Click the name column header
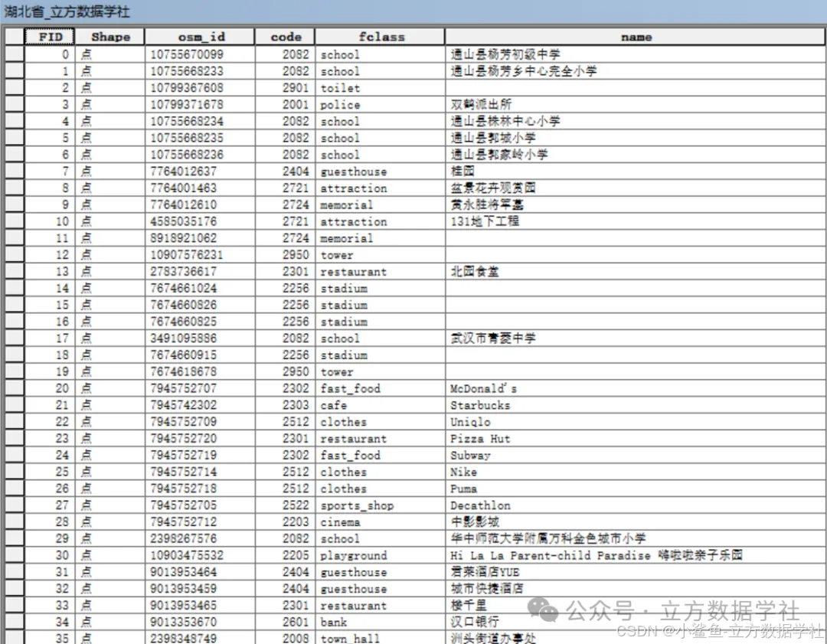The image size is (827, 644). [635, 37]
